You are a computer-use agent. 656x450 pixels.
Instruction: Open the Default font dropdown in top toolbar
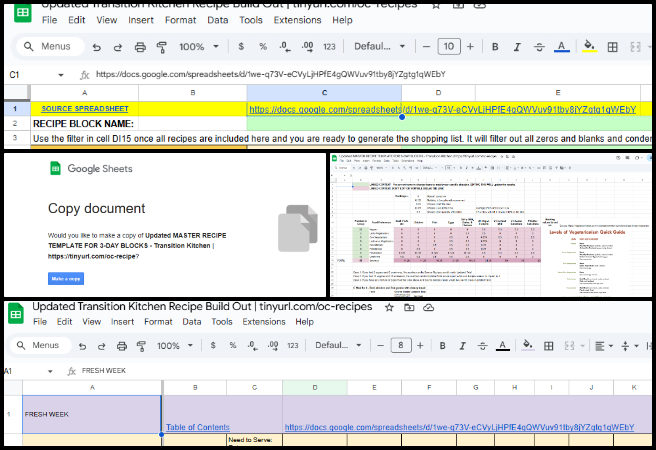tap(379, 46)
